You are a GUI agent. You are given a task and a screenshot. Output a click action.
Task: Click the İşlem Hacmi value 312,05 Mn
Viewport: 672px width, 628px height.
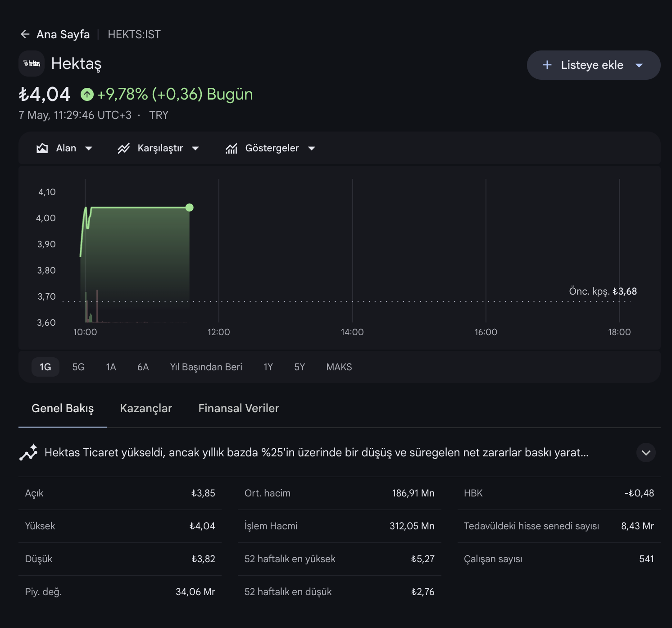point(412,526)
